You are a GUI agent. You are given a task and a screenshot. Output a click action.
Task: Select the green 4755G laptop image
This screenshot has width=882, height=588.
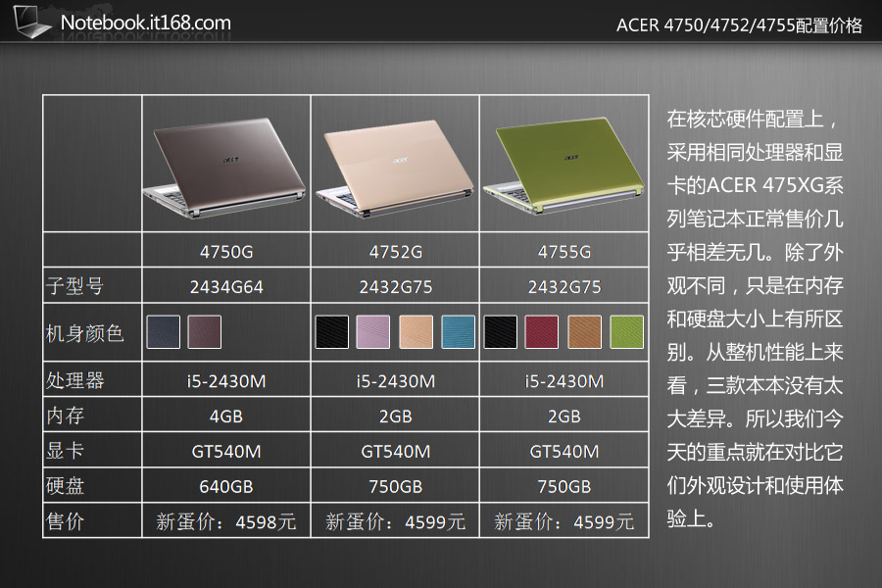pos(564,164)
